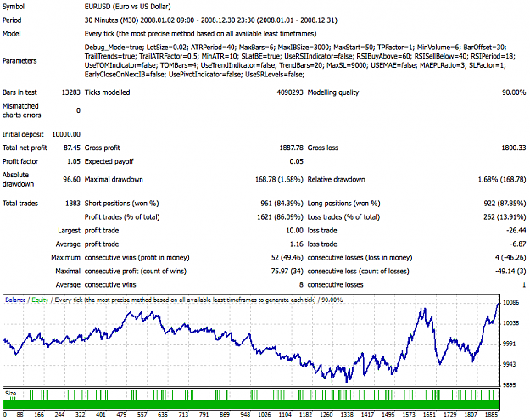Click the Modelling quality label
Image resolution: width=530 pixels, height=420 pixels.
333,92
